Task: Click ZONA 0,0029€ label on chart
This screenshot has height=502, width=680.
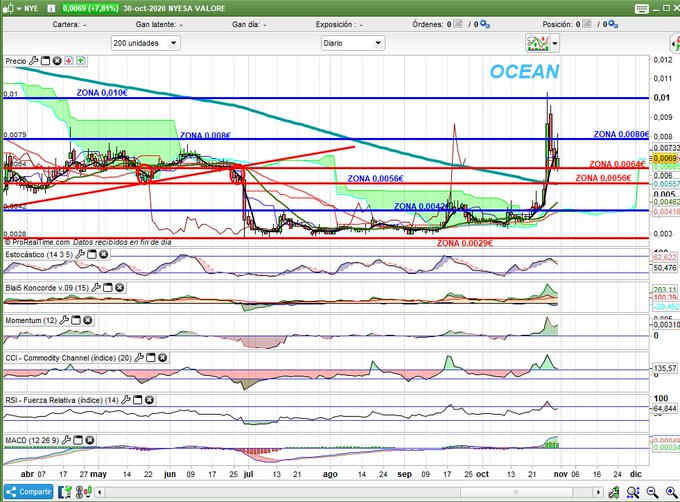Action: click(464, 244)
